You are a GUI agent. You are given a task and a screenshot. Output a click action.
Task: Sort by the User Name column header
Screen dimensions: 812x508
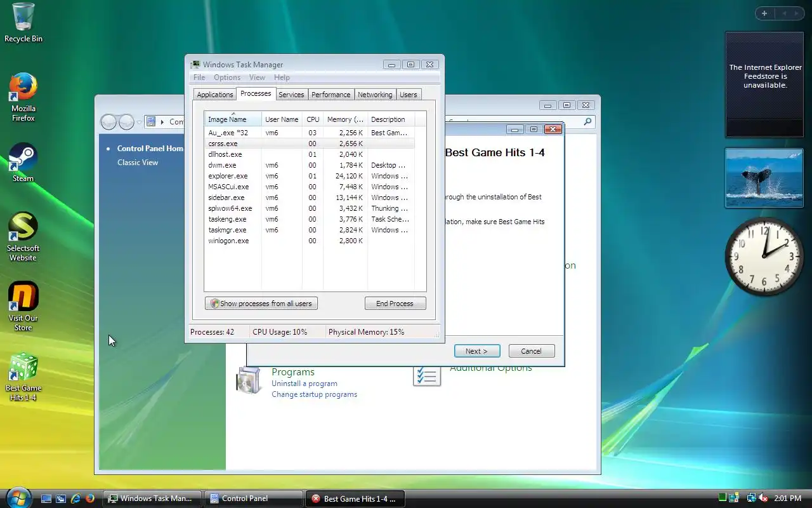pyautogui.click(x=282, y=119)
